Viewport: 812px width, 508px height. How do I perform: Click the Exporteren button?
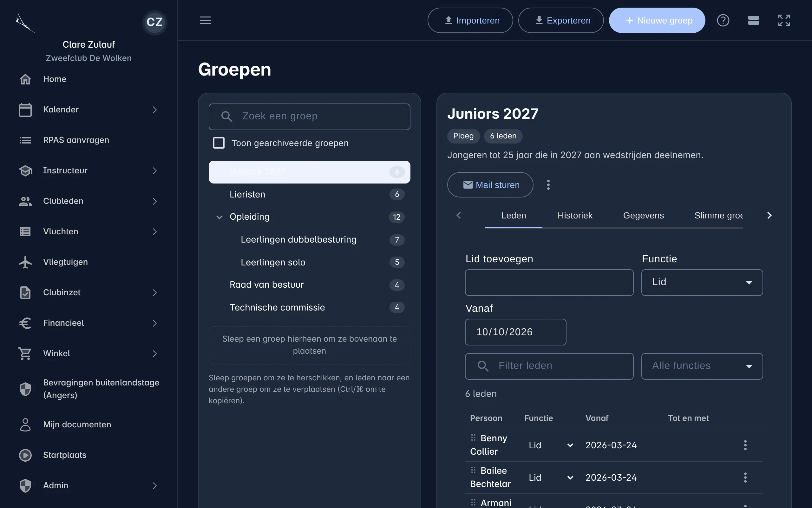(x=561, y=20)
